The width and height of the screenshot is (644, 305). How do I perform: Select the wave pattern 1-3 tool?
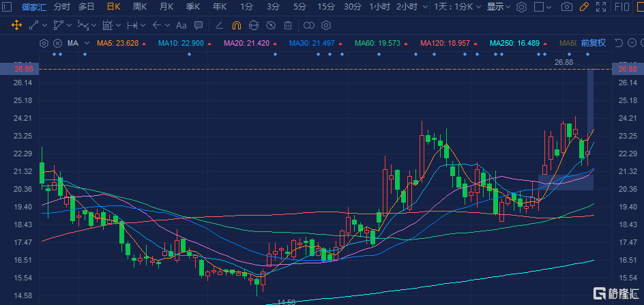tap(83, 25)
